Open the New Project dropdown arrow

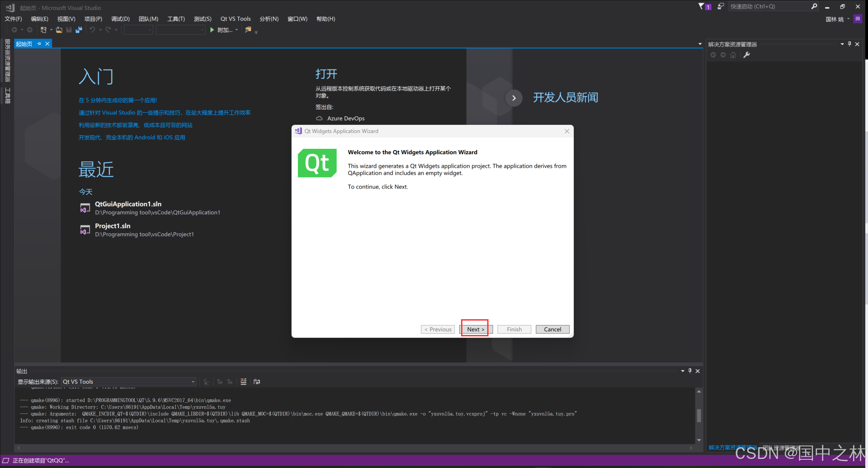[x=51, y=30]
